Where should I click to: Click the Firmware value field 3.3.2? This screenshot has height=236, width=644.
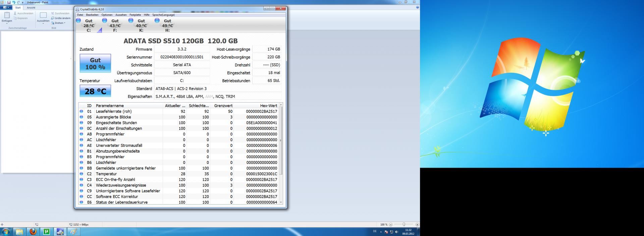tap(182, 49)
